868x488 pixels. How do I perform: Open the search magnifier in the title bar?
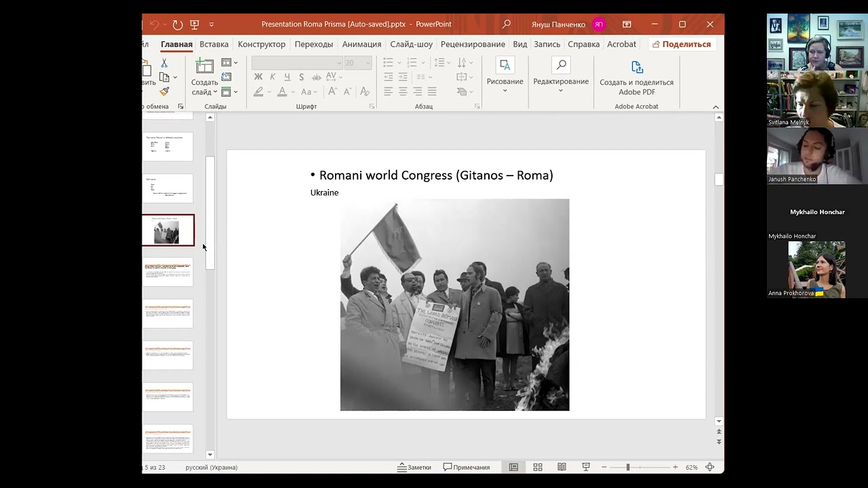click(x=506, y=24)
